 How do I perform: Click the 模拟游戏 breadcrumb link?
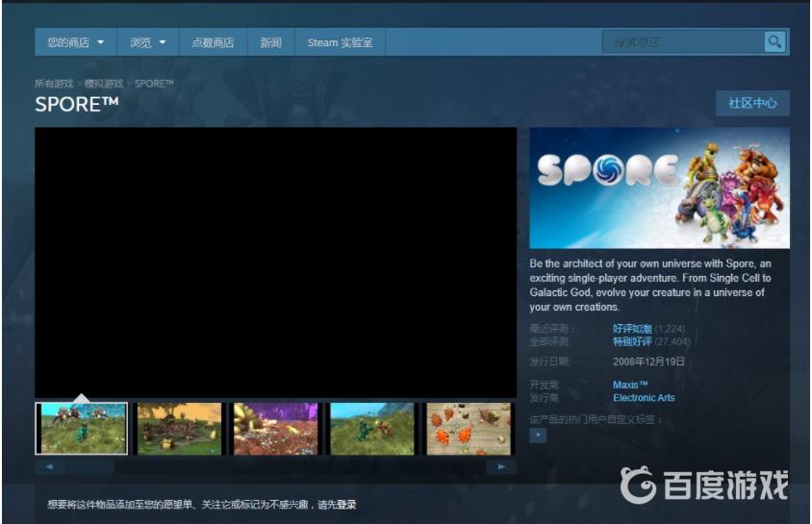point(104,84)
